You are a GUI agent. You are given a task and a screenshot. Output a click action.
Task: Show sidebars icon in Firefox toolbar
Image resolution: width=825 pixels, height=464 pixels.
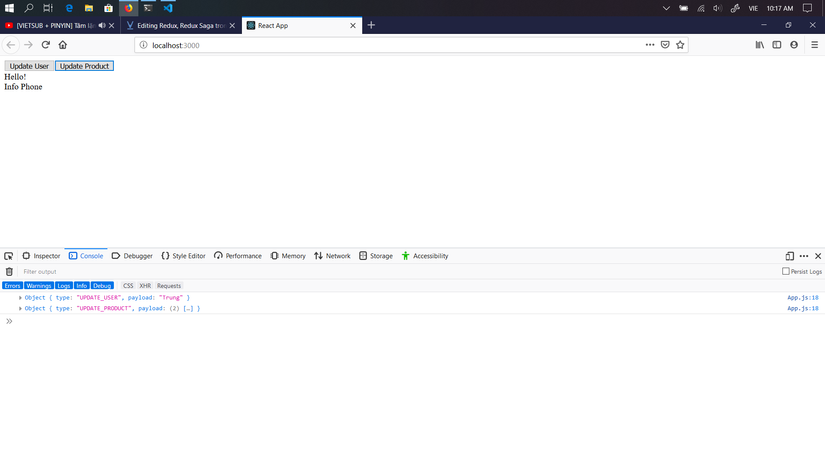(777, 45)
